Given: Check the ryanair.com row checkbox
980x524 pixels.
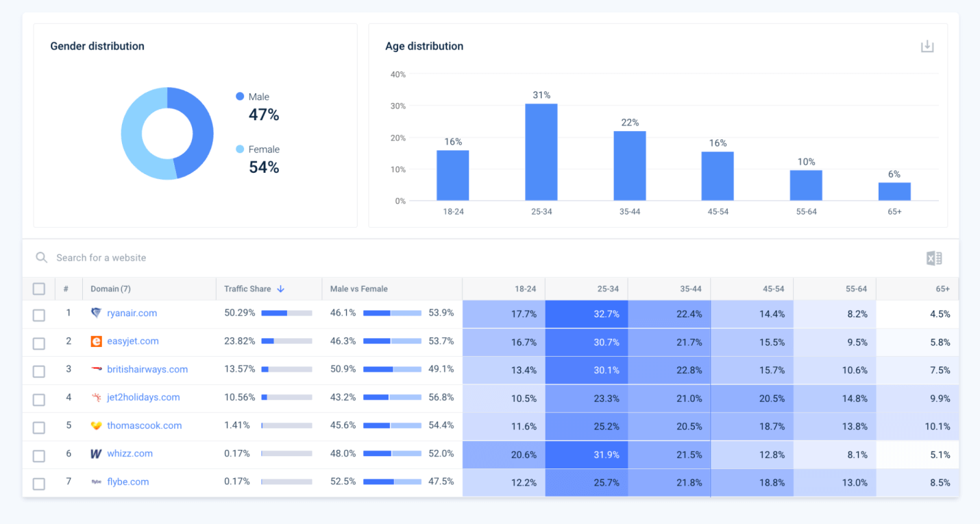Looking at the screenshot, I should tap(39, 315).
